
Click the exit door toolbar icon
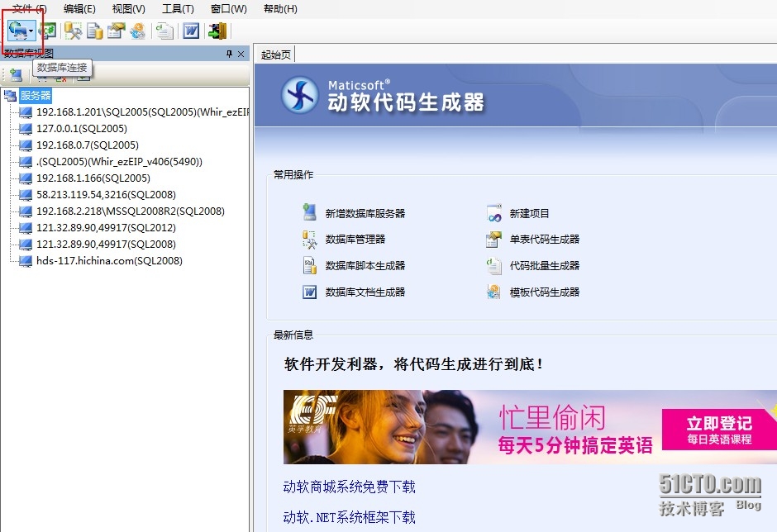217,31
